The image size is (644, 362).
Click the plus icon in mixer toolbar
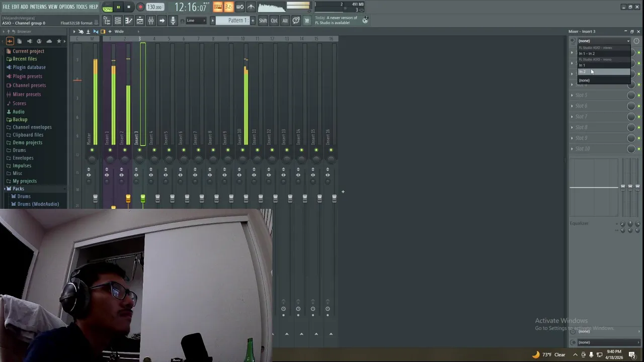pos(110,31)
